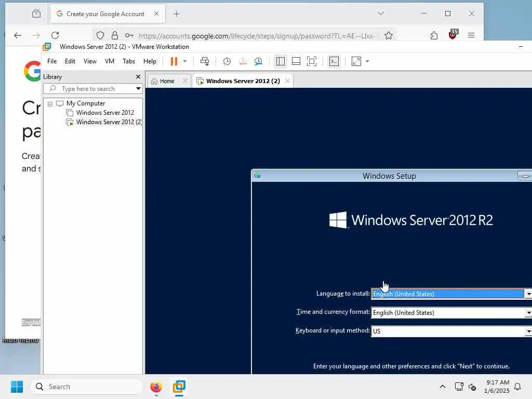Open the library search dropdown arrow
Image resolution: width=532 pixels, height=399 pixels.
138,89
